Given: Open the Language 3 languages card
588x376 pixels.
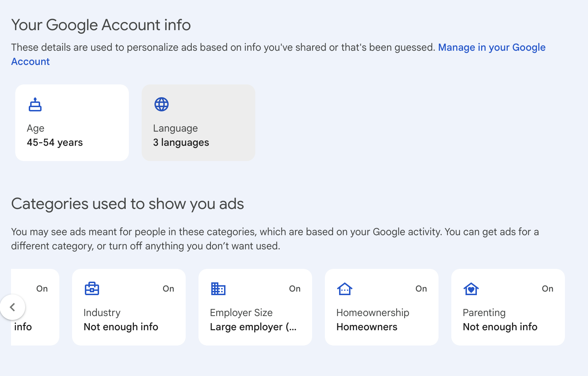Looking at the screenshot, I should pyautogui.click(x=198, y=123).
